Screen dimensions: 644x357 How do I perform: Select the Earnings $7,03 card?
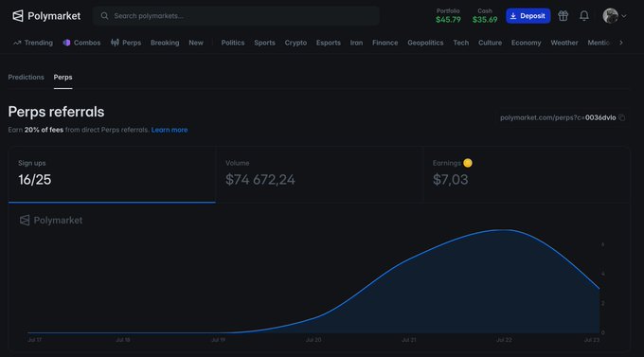(x=527, y=174)
